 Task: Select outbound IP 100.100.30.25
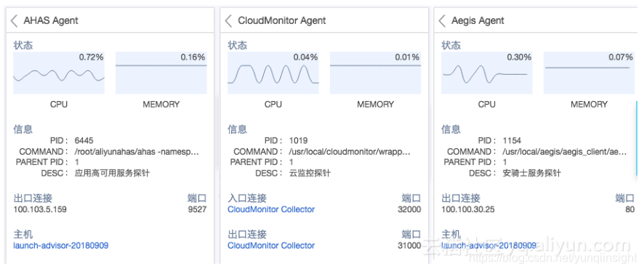tap(468, 209)
